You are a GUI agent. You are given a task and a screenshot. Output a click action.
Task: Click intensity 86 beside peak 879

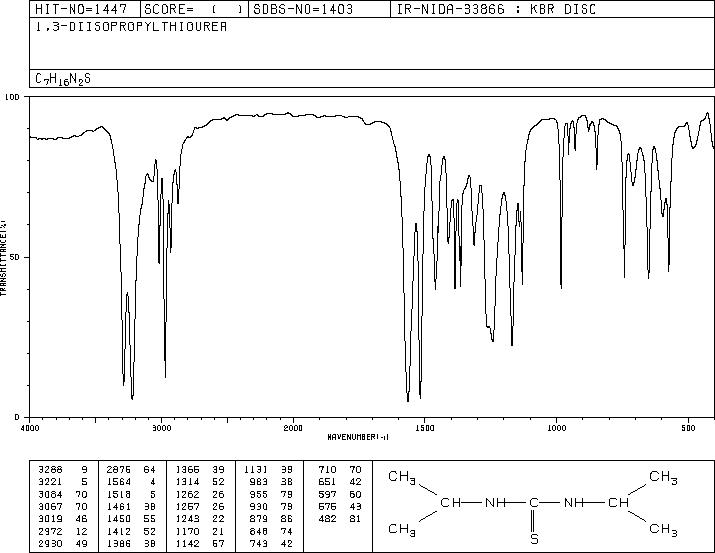click(x=287, y=519)
